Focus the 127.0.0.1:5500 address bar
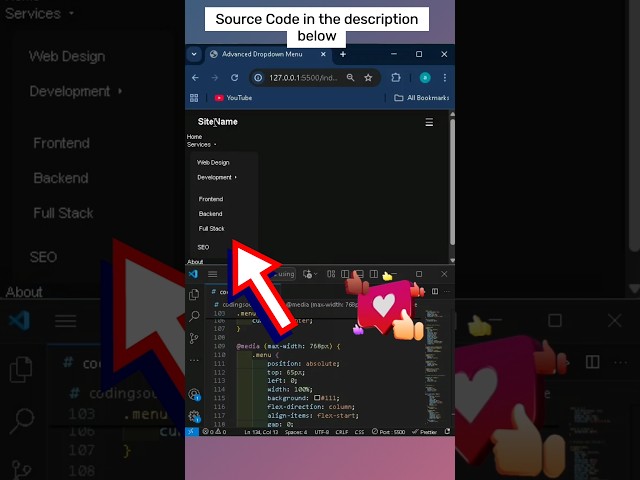This screenshot has width=640, height=480. [303, 78]
